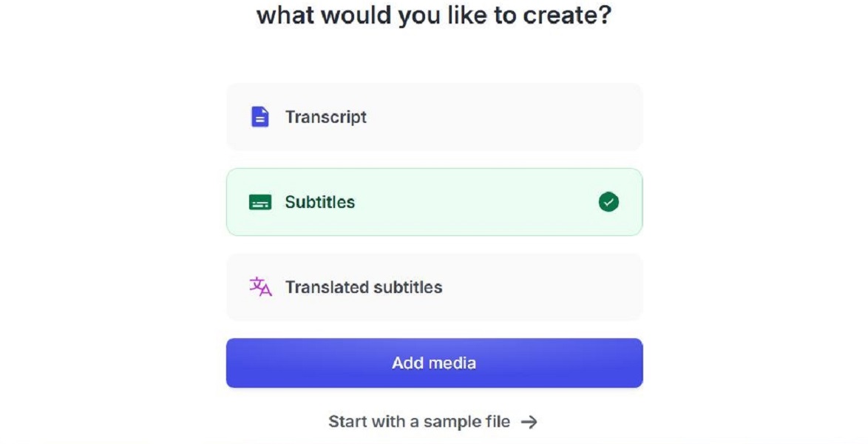Click the green checkmark on Subtitles
Screen dimensions: 868x444
click(x=608, y=202)
